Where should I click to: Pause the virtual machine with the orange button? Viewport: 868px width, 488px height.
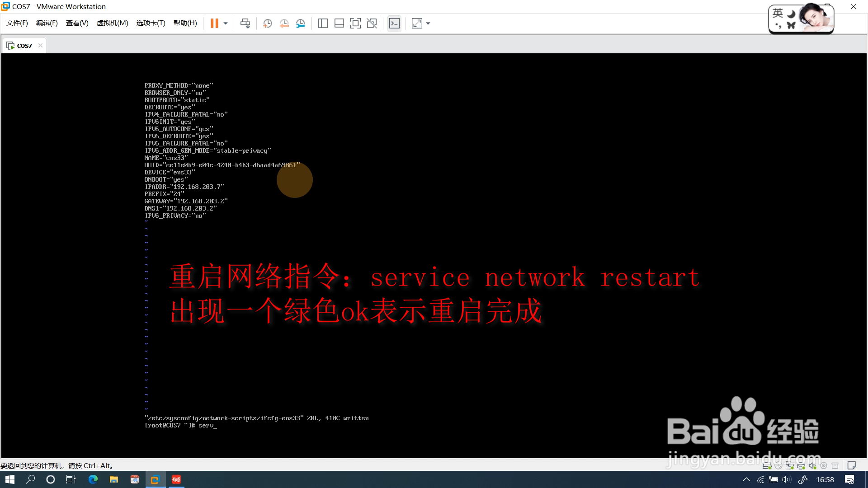click(214, 23)
